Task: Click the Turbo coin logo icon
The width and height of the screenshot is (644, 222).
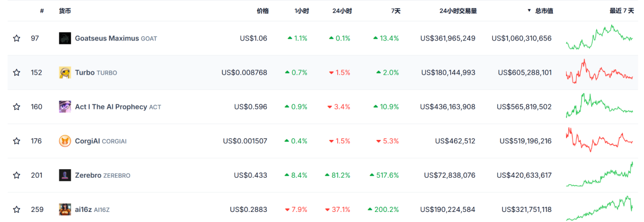Action: click(x=65, y=72)
